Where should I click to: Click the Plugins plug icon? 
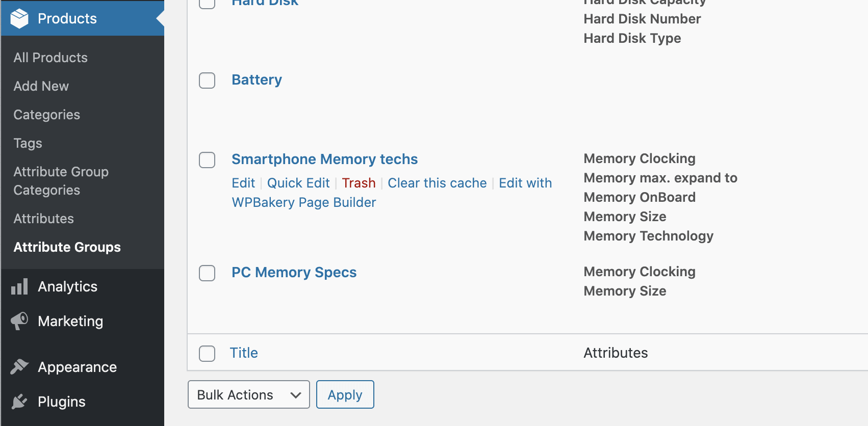click(x=19, y=402)
